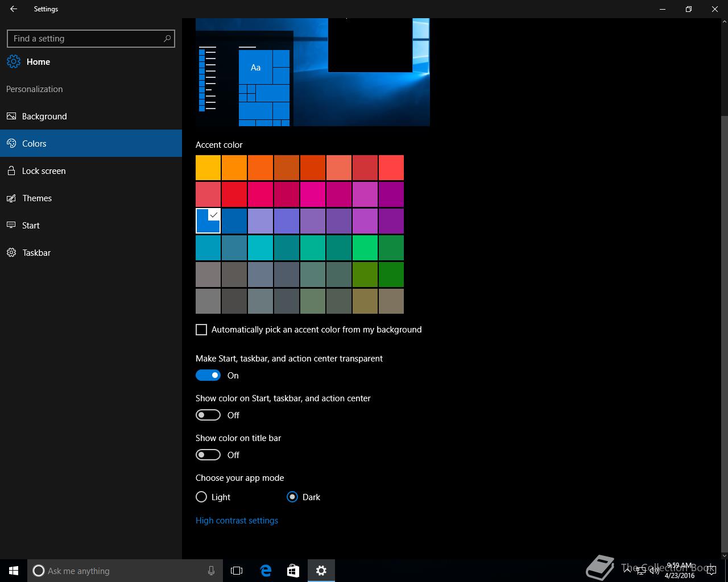The height and width of the screenshot is (582, 728).
Task: Click the Cortana microphone icon
Action: (x=211, y=571)
